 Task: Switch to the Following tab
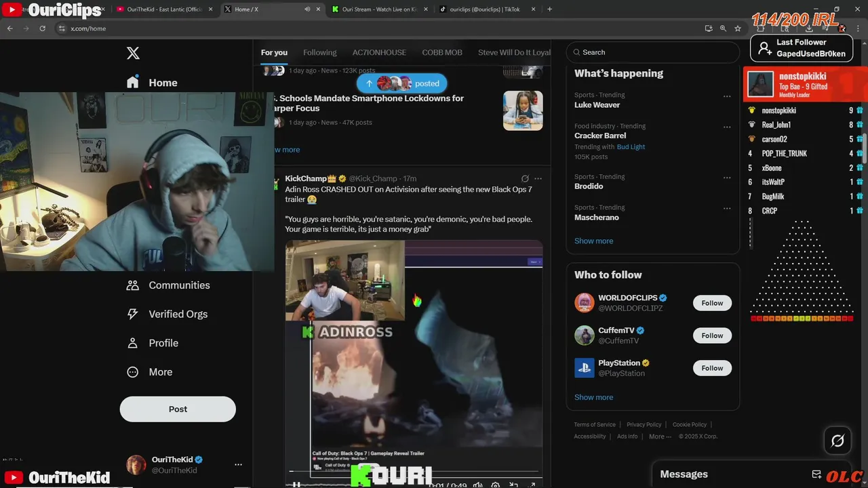(x=319, y=52)
